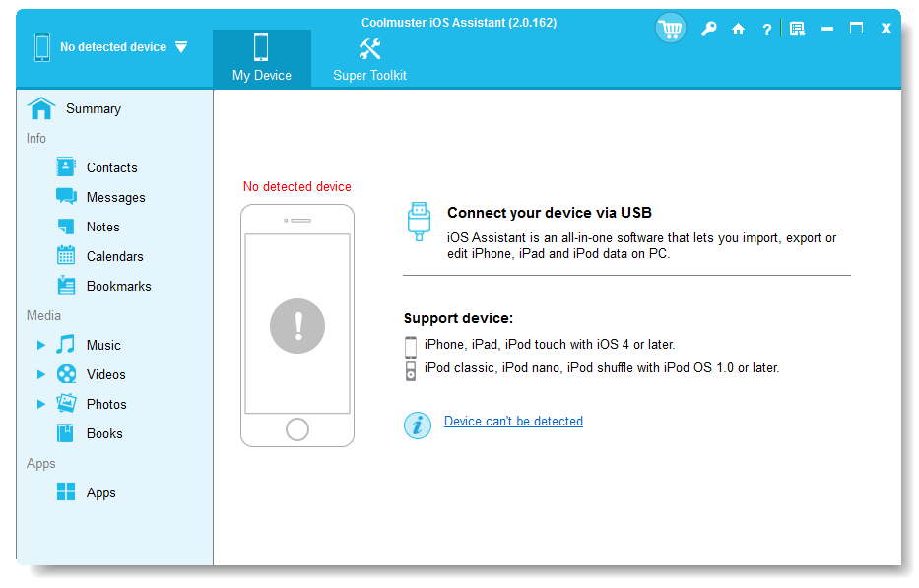The image size is (919, 588).
Task: Select Summary in the sidebar
Action: tap(93, 109)
